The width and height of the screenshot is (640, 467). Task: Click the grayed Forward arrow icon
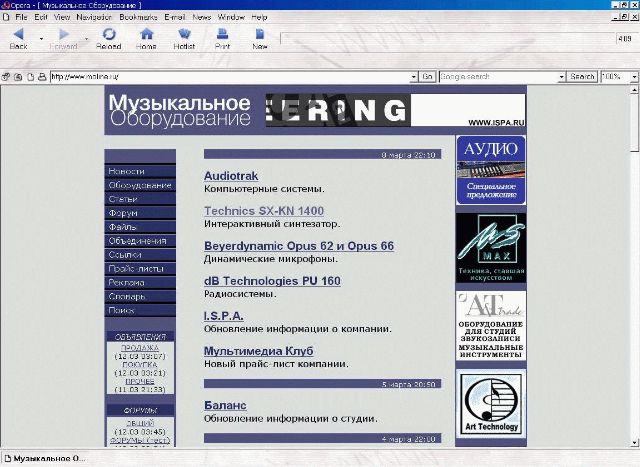pyautogui.click(x=64, y=34)
